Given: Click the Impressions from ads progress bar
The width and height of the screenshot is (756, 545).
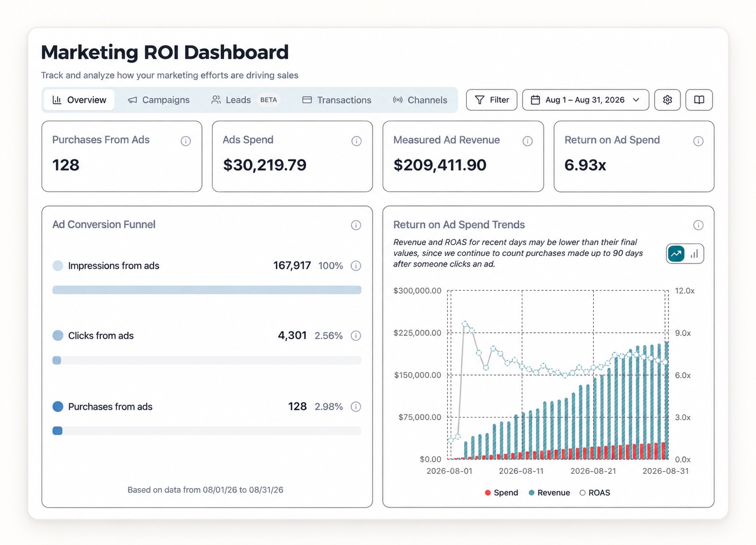Looking at the screenshot, I should pyautogui.click(x=207, y=290).
